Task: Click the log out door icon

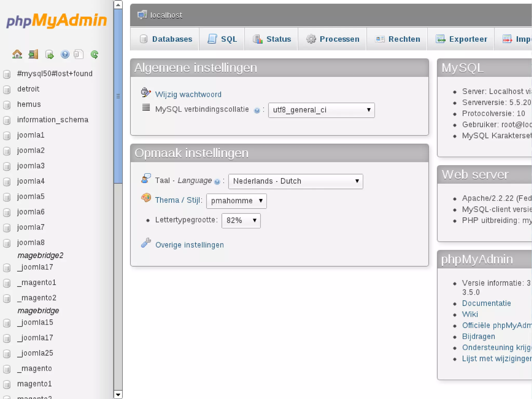Action: [33, 54]
